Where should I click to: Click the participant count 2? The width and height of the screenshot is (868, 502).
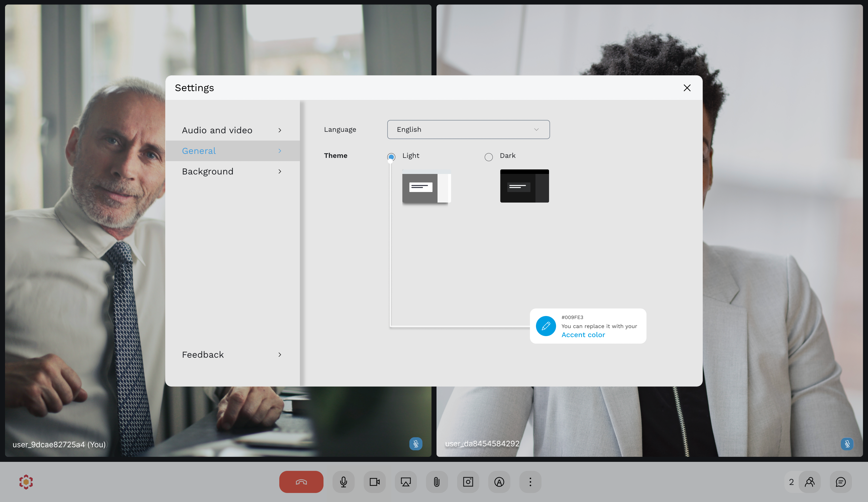point(791,482)
